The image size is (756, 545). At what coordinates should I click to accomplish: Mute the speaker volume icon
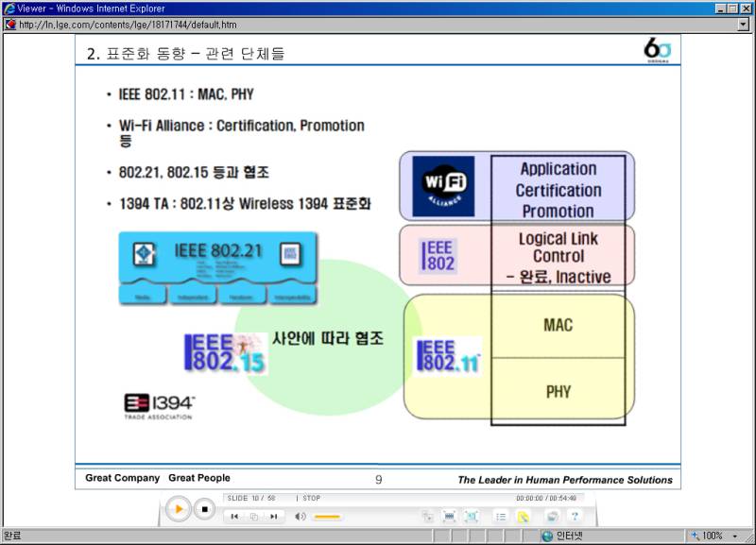(x=300, y=517)
